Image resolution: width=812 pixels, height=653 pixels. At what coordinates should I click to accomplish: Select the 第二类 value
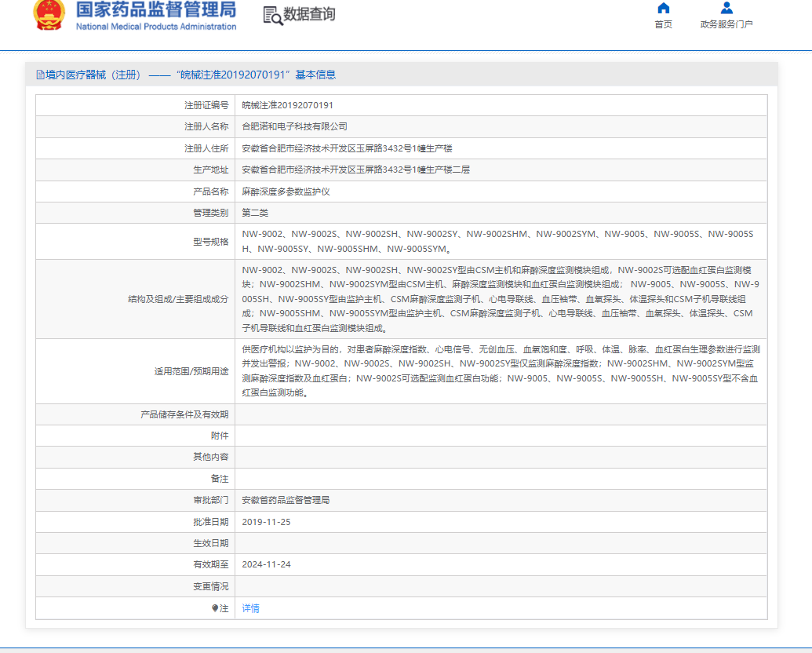click(255, 213)
